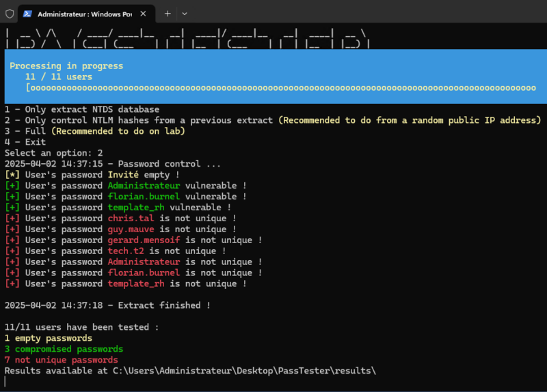Click the 'Select an option: 2' prompt
Image resolution: width=547 pixels, height=392 pixels.
click(53, 153)
